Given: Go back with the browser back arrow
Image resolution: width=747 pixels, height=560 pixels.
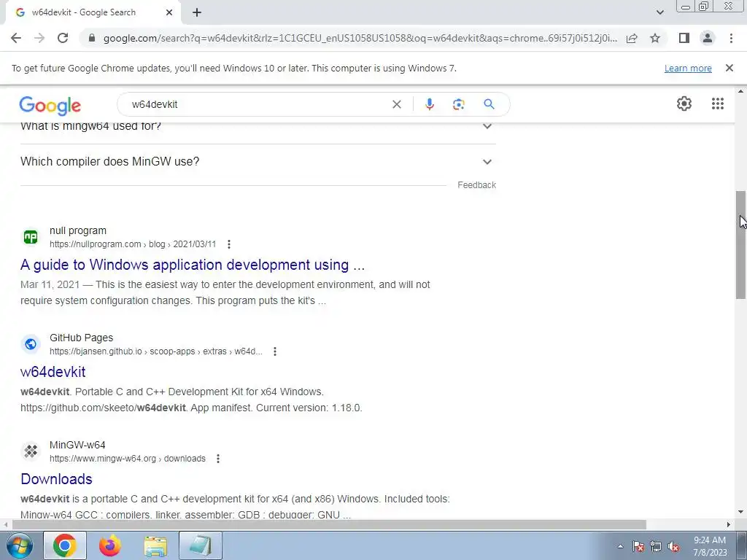Looking at the screenshot, I should (16, 38).
